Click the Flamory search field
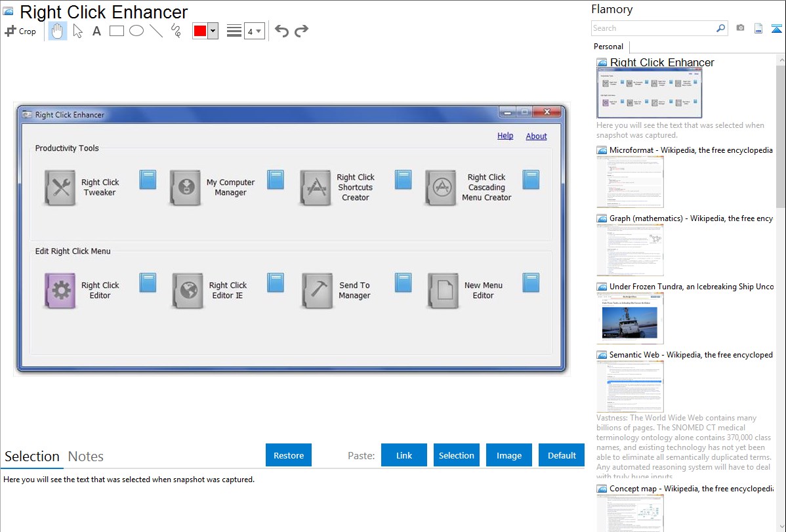Image resolution: width=786 pixels, height=532 pixels. pos(653,28)
